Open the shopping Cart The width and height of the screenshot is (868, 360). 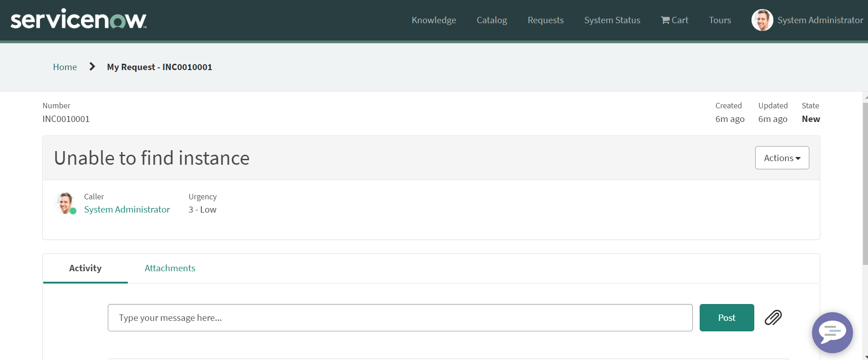tap(674, 20)
